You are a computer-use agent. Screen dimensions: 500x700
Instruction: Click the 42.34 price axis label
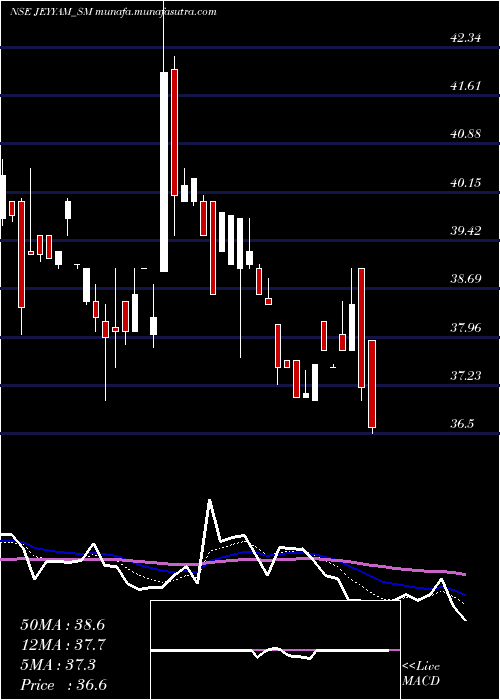pos(466,38)
